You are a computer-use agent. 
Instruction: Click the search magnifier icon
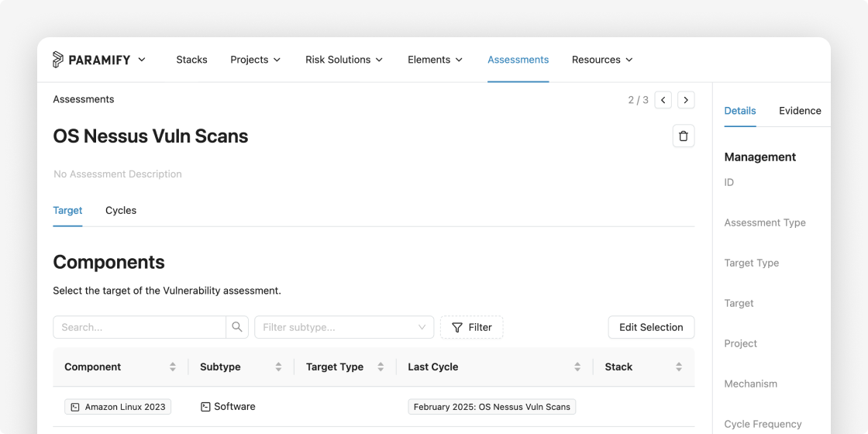[x=237, y=327]
